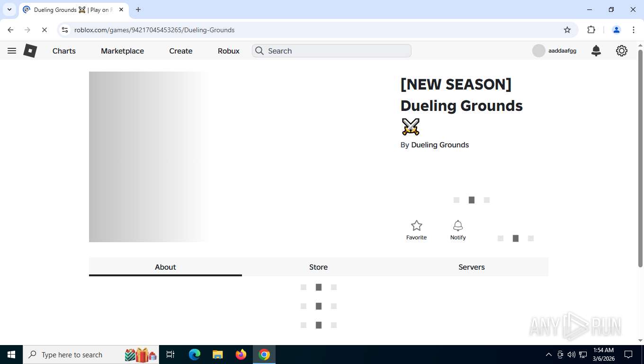Stop loading the page with X button
The height and width of the screenshot is (364, 644).
click(44, 30)
